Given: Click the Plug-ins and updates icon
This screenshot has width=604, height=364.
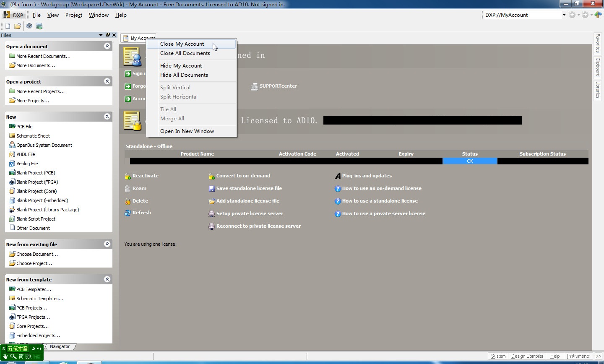Looking at the screenshot, I should [338, 176].
